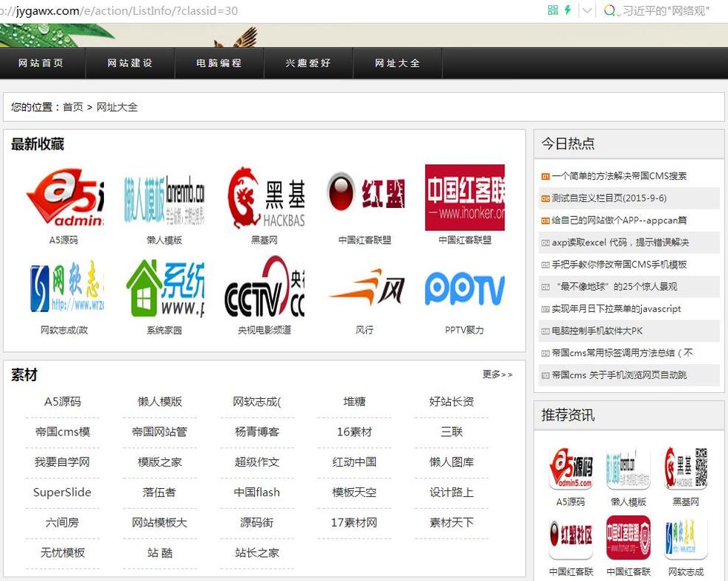Screen dimensions: 728x581
Task: Open article 电脑控制手机软件大PK
Action: click(597, 331)
